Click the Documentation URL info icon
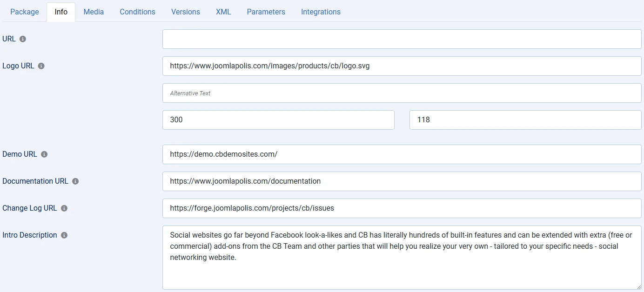 point(75,181)
